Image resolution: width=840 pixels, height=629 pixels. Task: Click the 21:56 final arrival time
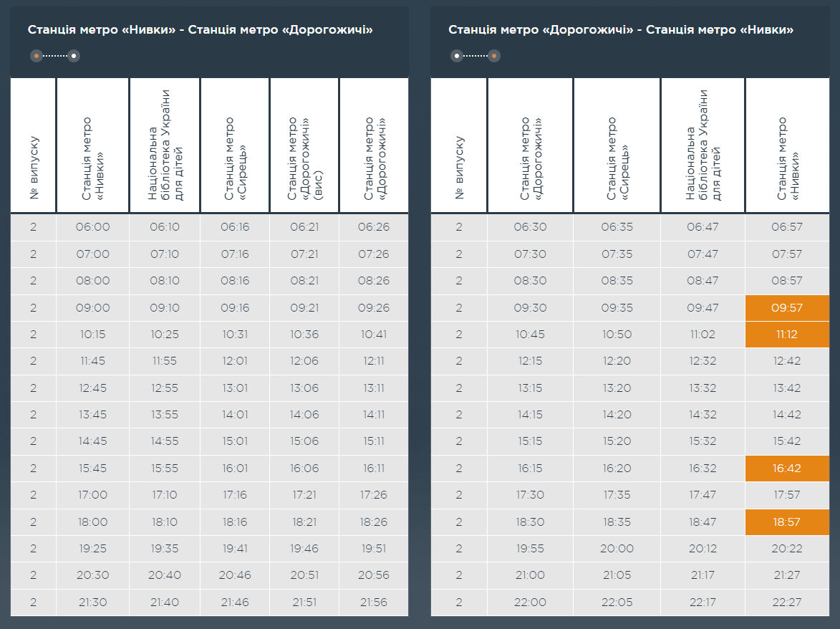click(374, 602)
